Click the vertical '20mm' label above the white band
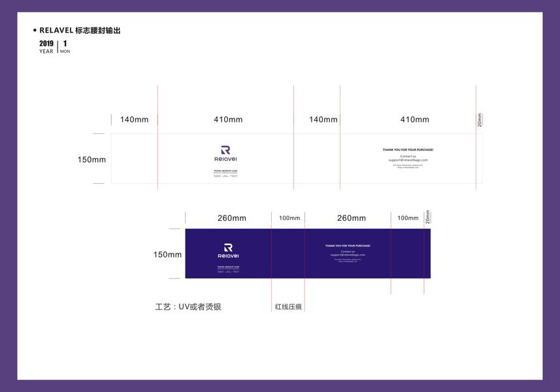Viewport: 560px width, 392px height. 480,120
